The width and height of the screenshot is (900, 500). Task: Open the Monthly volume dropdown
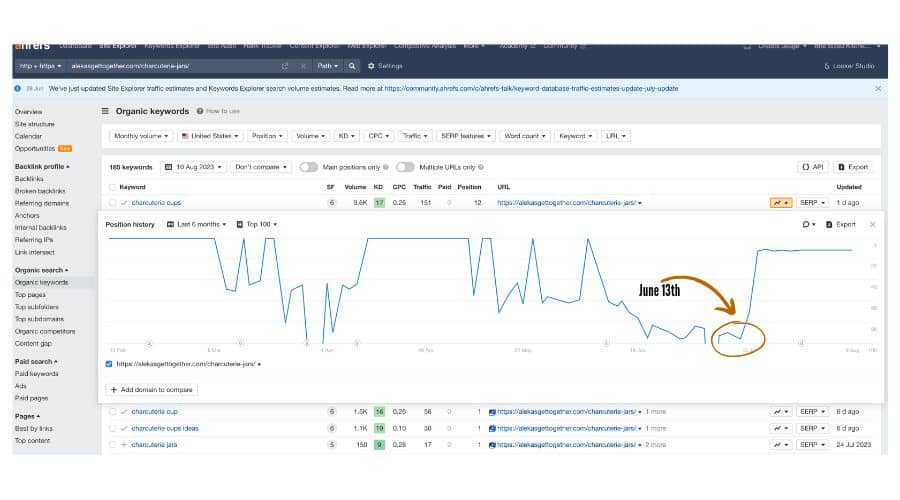pos(141,136)
